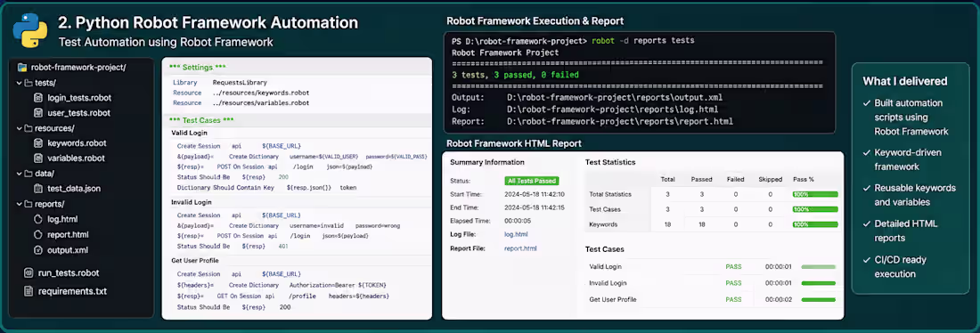The image size is (980, 333).
Task: Click checkmark beside Detailed HTML reports
Action: [866, 223]
